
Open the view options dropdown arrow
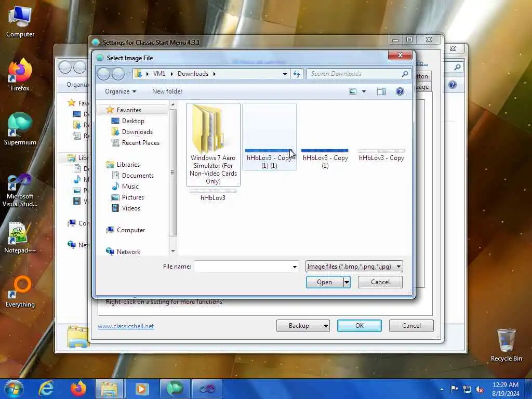click(364, 91)
